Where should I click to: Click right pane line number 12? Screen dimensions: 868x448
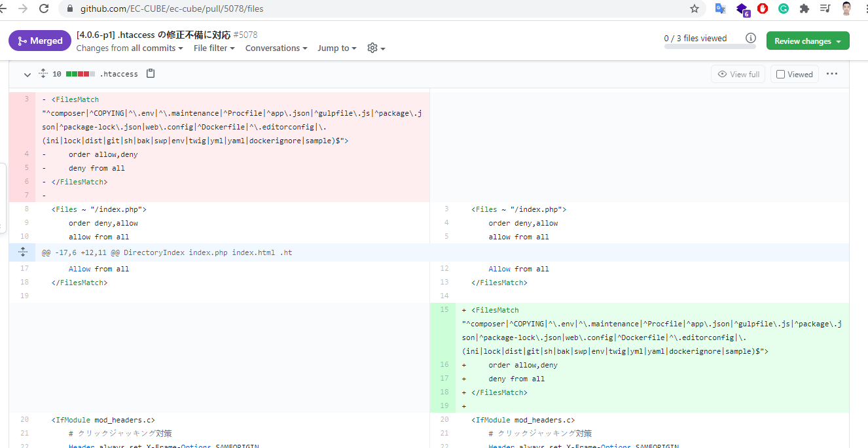tap(443, 269)
